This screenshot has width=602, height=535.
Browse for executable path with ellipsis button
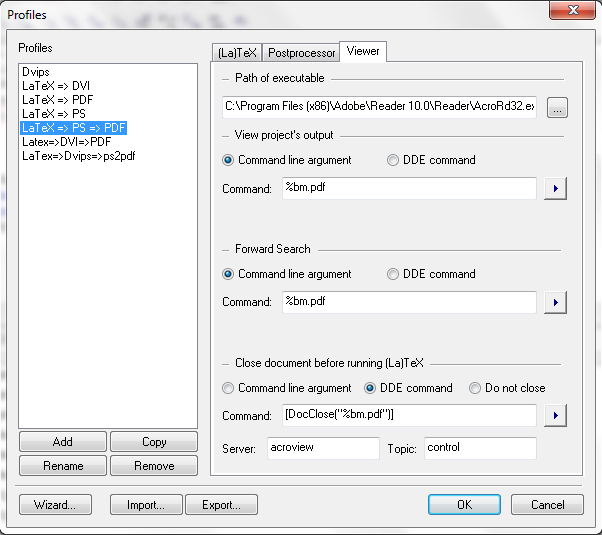tap(557, 108)
